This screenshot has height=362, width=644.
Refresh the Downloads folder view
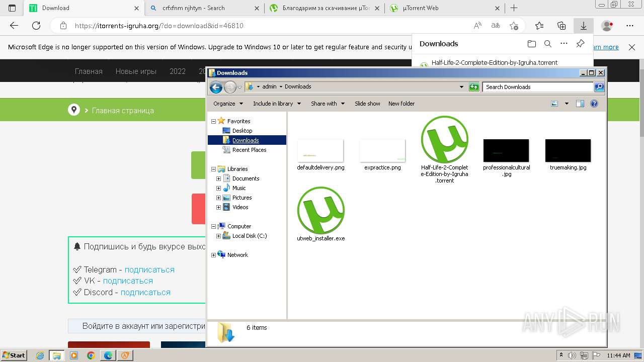click(x=474, y=87)
